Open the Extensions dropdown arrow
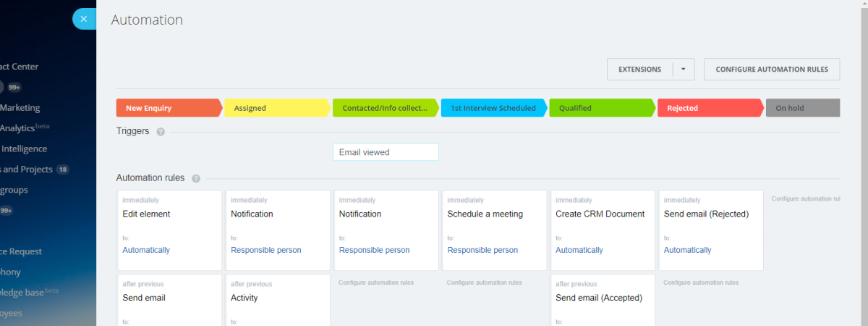 [684, 70]
